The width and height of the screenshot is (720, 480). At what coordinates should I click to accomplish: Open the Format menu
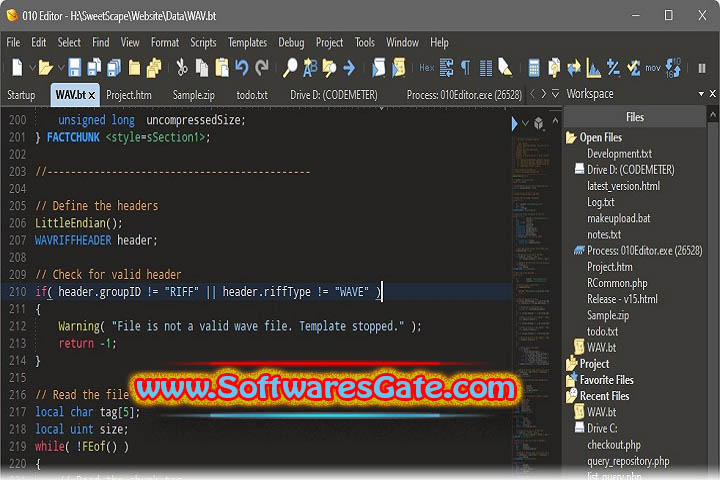tap(165, 43)
